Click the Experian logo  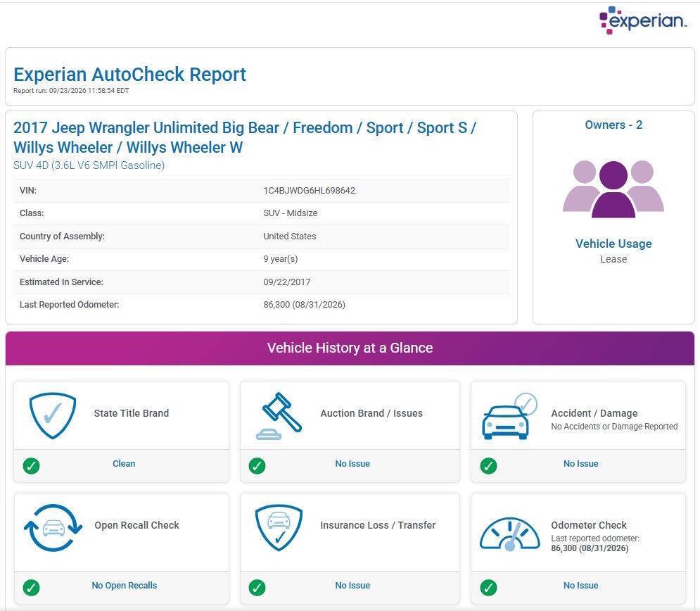pos(642,20)
